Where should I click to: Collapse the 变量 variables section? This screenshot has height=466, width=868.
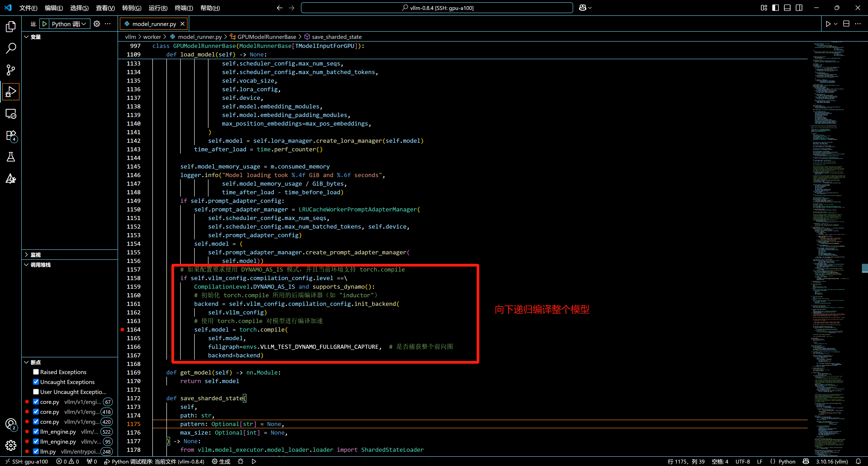click(69, 37)
